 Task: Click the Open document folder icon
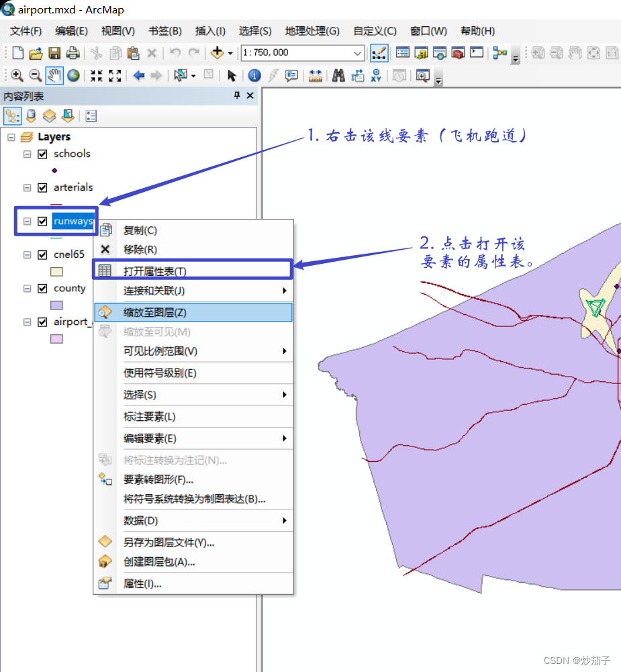click(36, 53)
